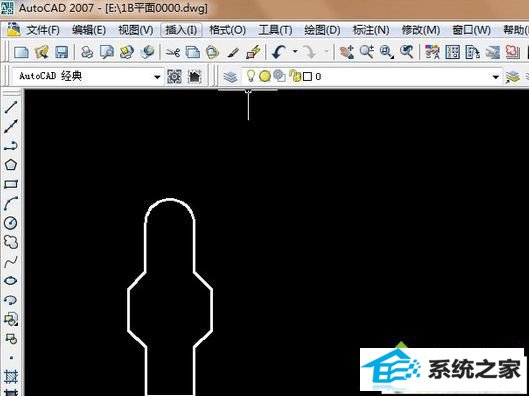The width and height of the screenshot is (529, 396).
Task: Open the DesignCenter icon
Action: [452, 52]
